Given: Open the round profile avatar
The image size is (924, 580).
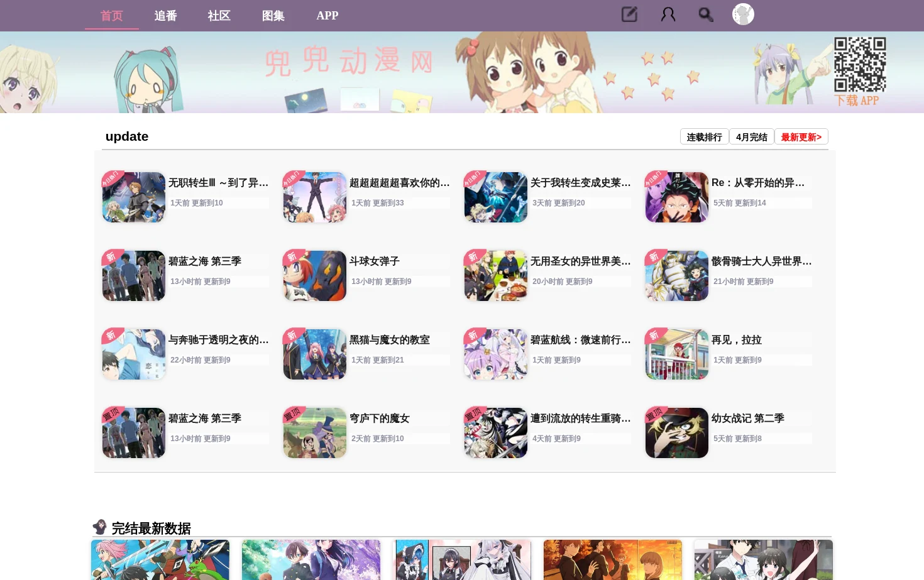Looking at the screenshot, I should pos(743,14).
